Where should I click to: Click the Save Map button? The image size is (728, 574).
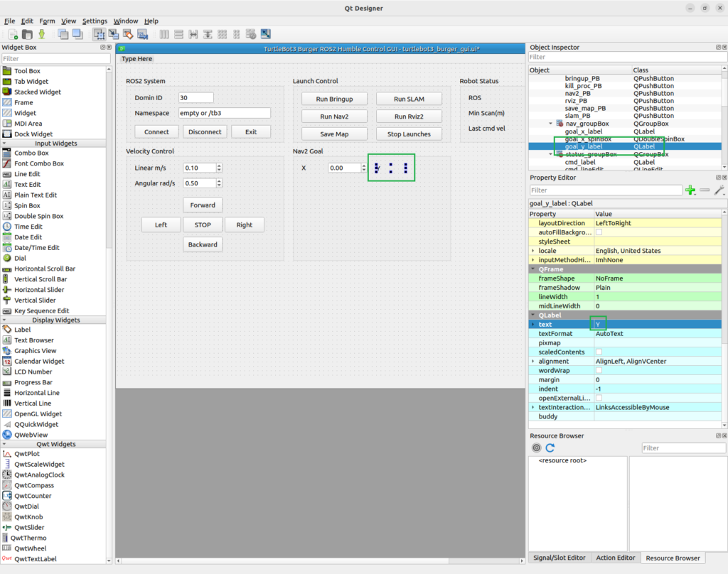coord(334,134)
